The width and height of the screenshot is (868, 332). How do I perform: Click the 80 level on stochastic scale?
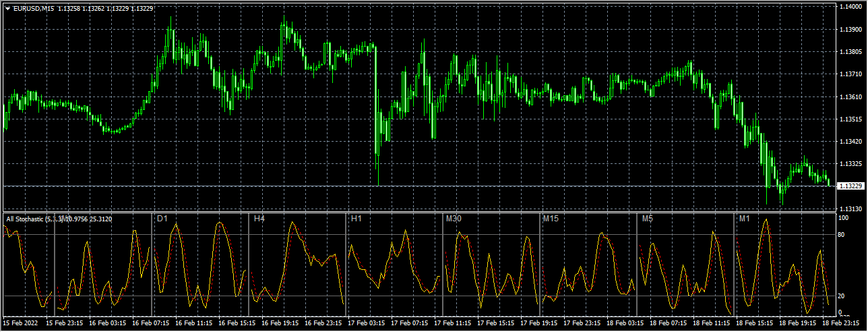tap(842, 235)
